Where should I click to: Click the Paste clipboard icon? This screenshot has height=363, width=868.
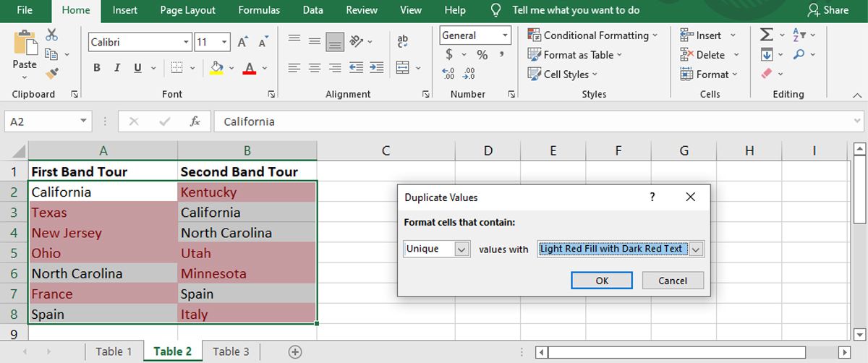pos(25,43)
